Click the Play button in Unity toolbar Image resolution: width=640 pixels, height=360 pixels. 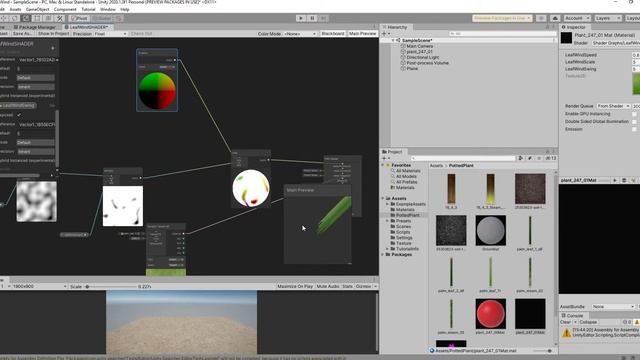[x=301, y=18]
